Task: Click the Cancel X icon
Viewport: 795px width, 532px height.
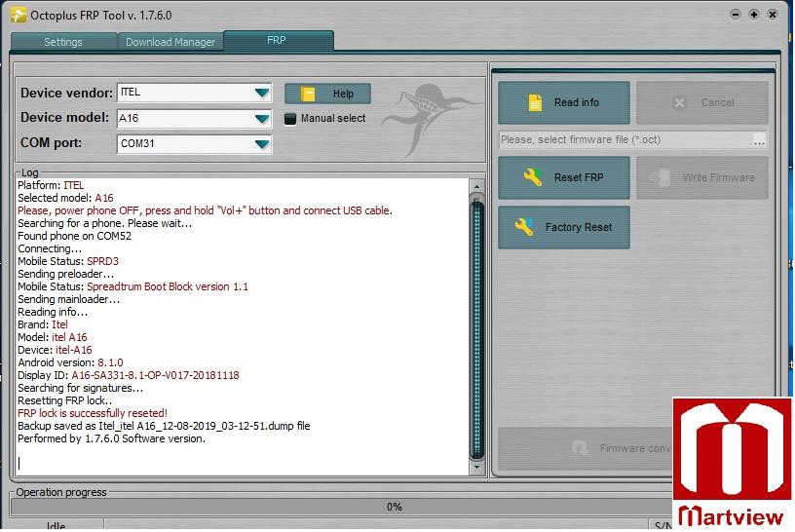Action: pyautogui.click(x=679, y=103)
